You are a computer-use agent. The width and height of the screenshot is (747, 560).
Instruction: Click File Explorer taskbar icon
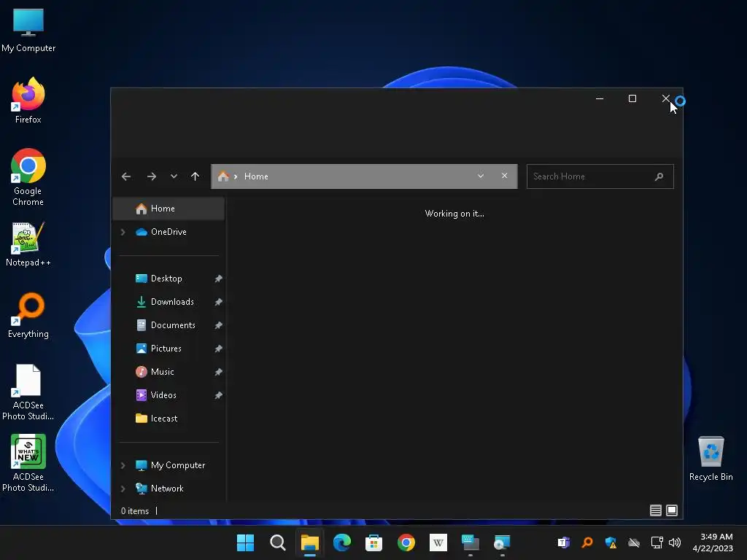[x=309, y=542]
